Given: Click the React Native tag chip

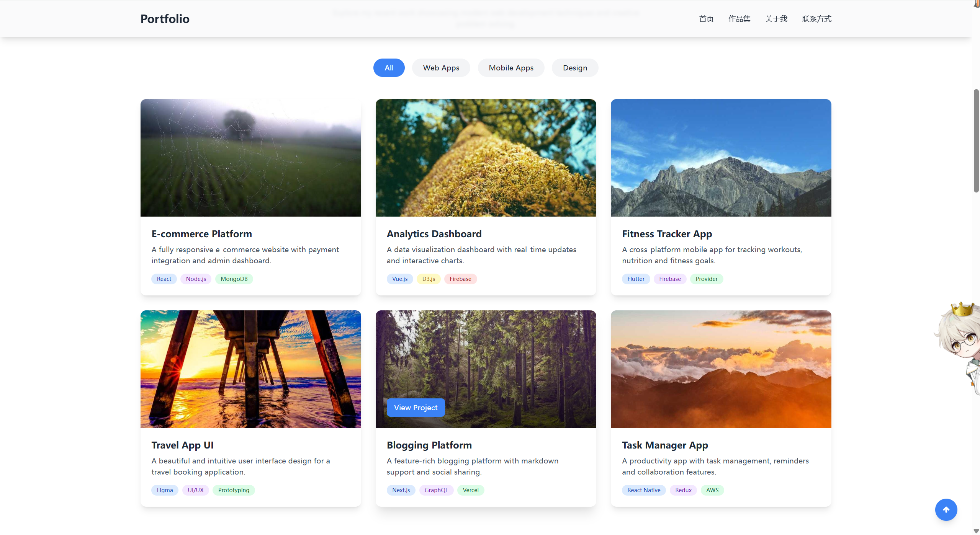Looking at the screenshot, I should pyautogui.click(x=643, y=490).
